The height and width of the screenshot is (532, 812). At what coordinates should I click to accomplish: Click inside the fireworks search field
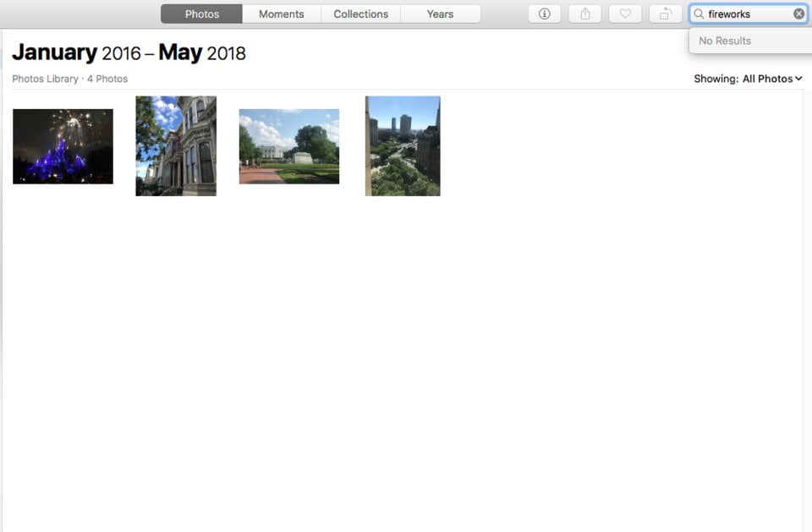(x=747, y=14)
